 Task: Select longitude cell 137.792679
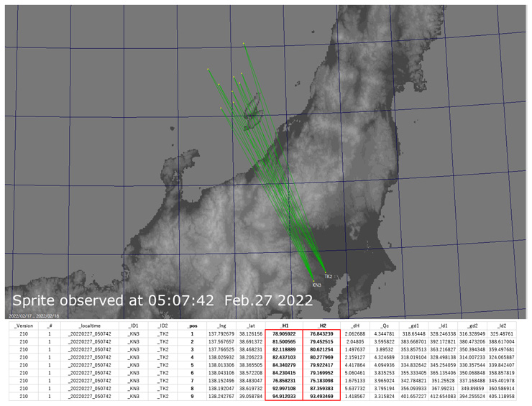coord(221,334)
